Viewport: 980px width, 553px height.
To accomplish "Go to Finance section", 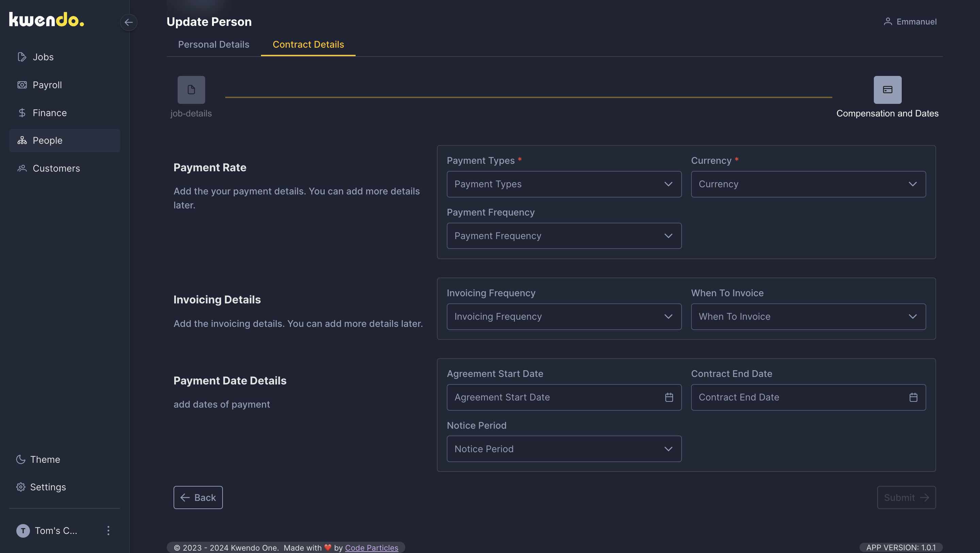I will pos(65,113).
